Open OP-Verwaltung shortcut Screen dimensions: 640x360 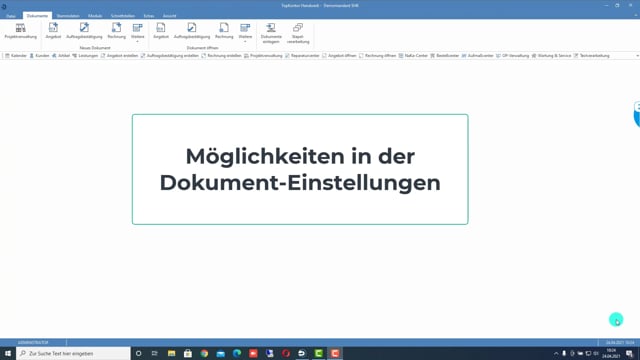click(512, 56)
